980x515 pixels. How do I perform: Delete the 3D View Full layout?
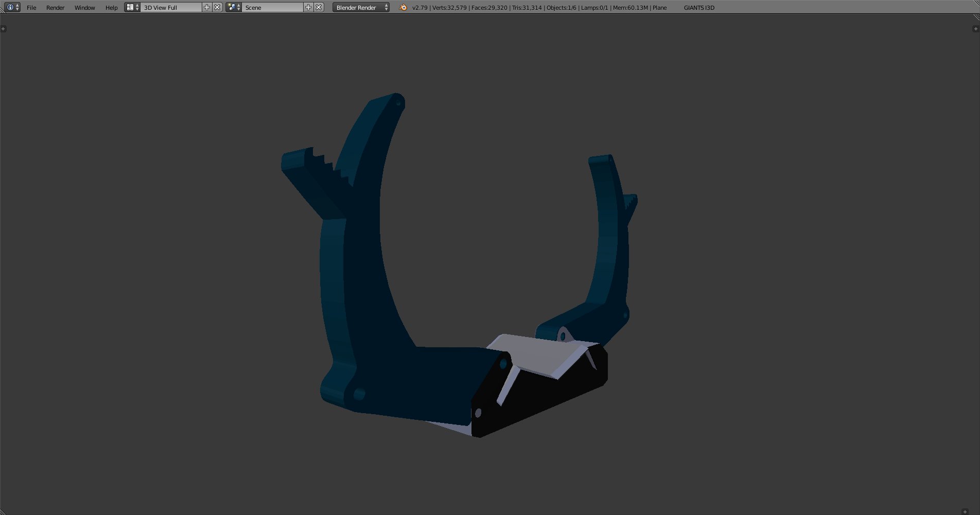pyautogui.click(x=217, y=7)
